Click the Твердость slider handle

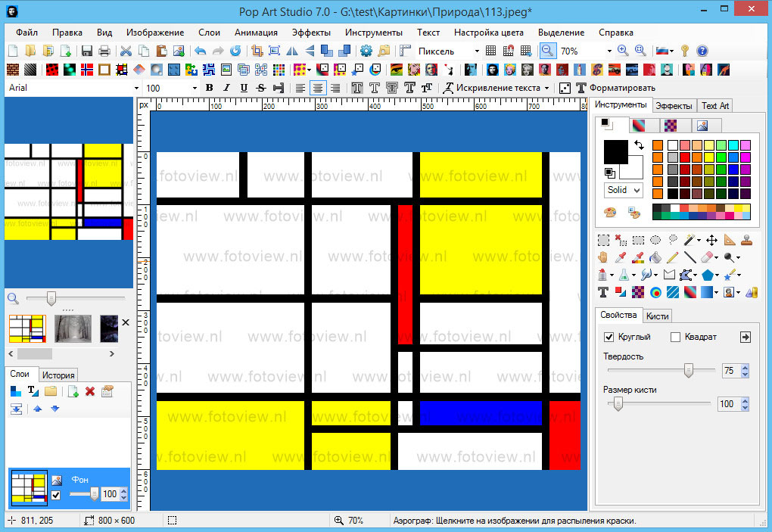[x=688, y=370]
